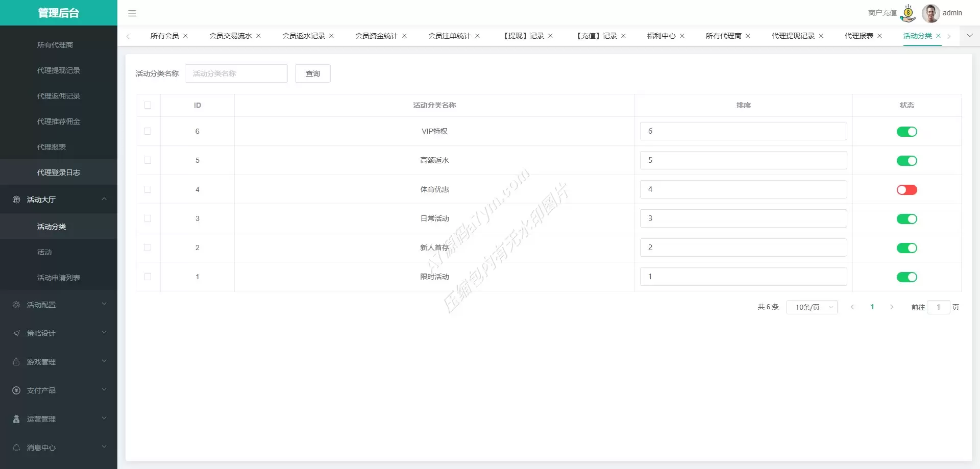Select all rows via header checkbox
Viewport: 980px width, 469px height.
pos(148,105)
